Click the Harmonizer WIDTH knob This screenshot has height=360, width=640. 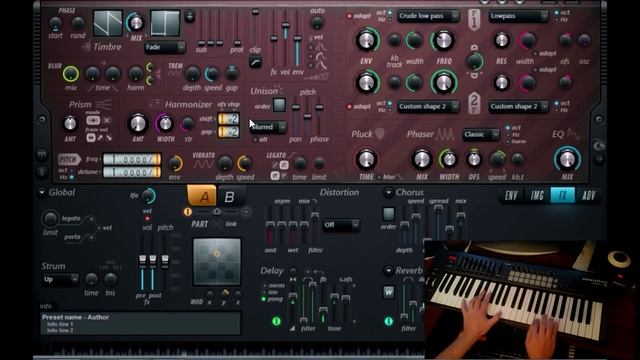pos(165,124)
